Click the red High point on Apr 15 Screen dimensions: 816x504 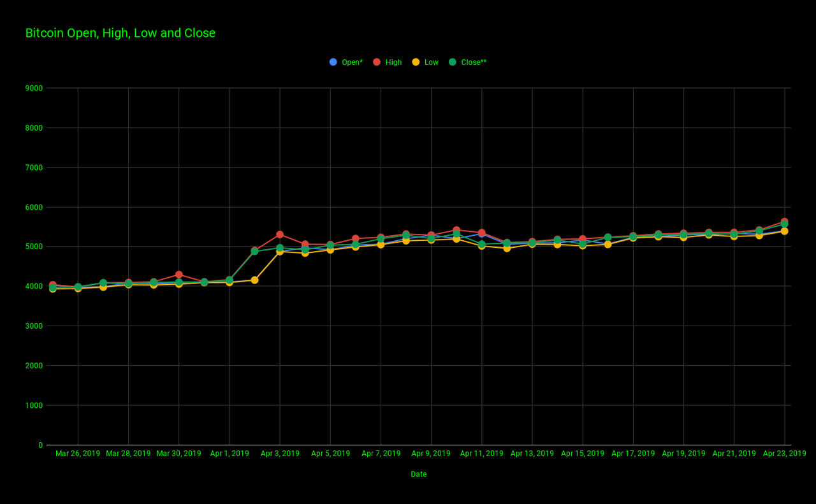coord(583,239)
